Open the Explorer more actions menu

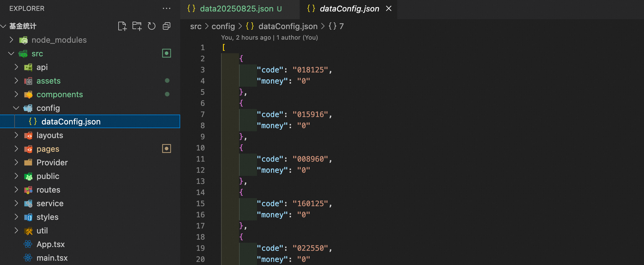[x=167, y=9]
